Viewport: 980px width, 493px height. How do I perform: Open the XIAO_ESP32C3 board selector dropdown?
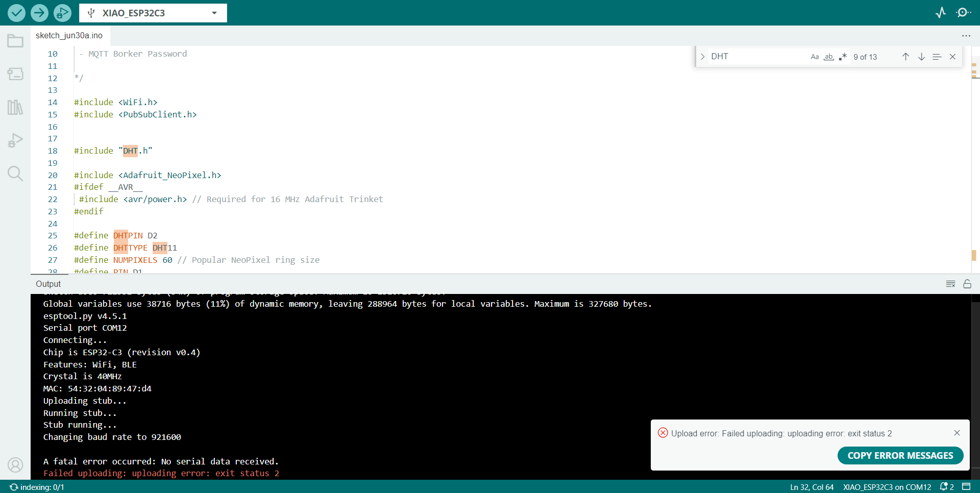click(x=153, y=13)
